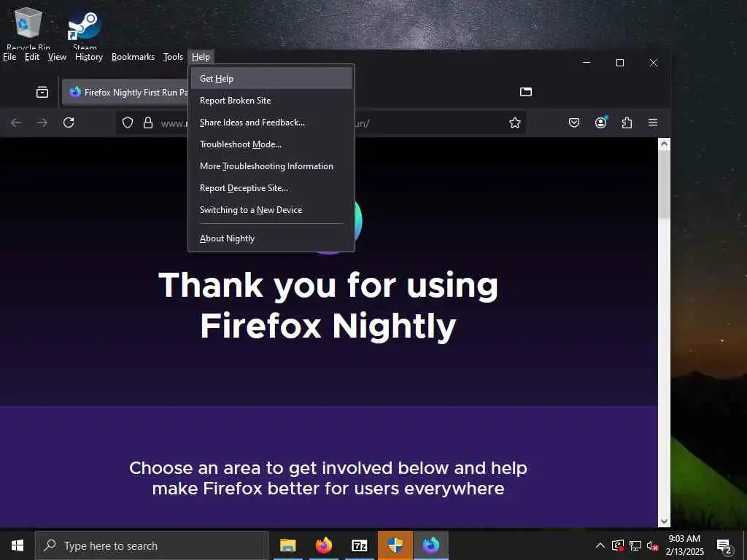Open the tracking protection shield icon

click(128, 122)
